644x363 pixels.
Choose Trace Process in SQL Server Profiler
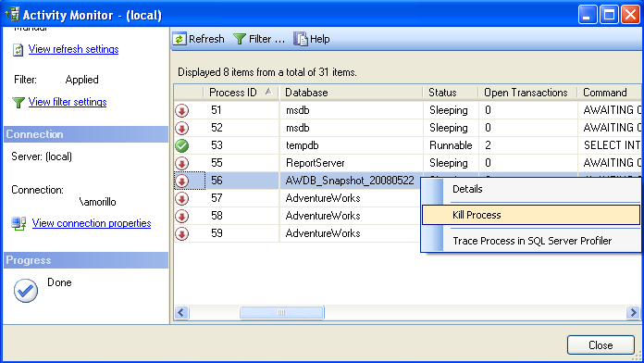(x=531, y=241)
